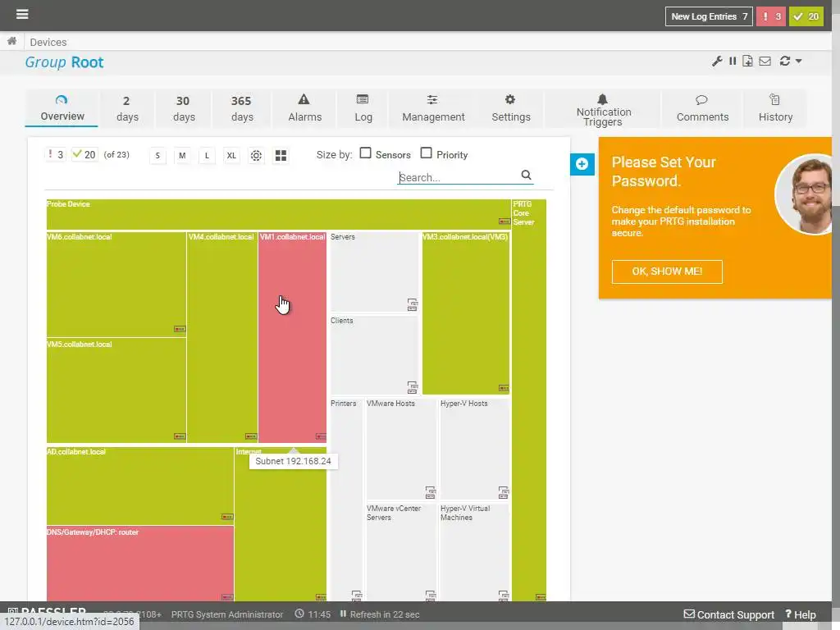Screen dimensions: 840x630
Task: Filter by up sensors count 20
Action: (84, 155)
